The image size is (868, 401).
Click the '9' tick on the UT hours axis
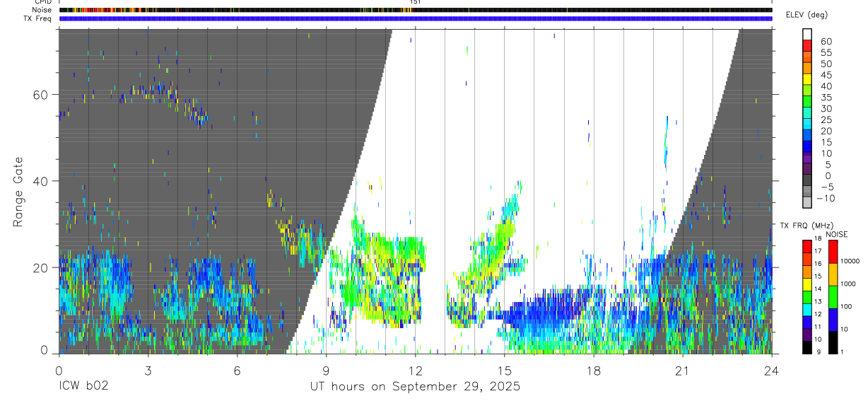(x=326, y=371)
